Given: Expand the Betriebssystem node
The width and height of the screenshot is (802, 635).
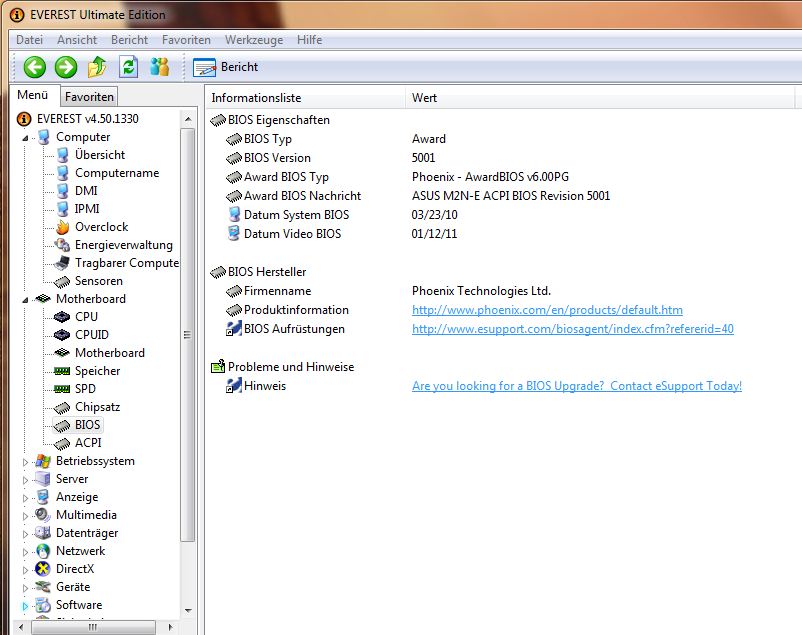Looking at the screenshot, I should click(25, 462).
